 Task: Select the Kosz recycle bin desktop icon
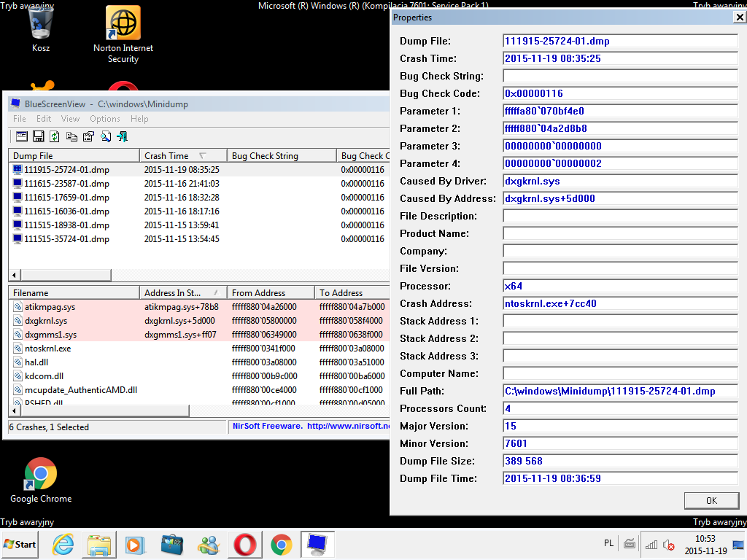tap(41, 29)
